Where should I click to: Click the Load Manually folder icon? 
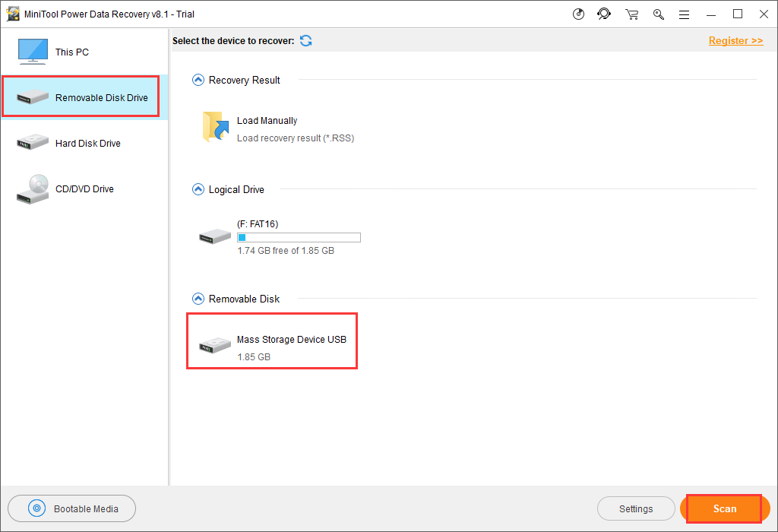click(215, 127)
